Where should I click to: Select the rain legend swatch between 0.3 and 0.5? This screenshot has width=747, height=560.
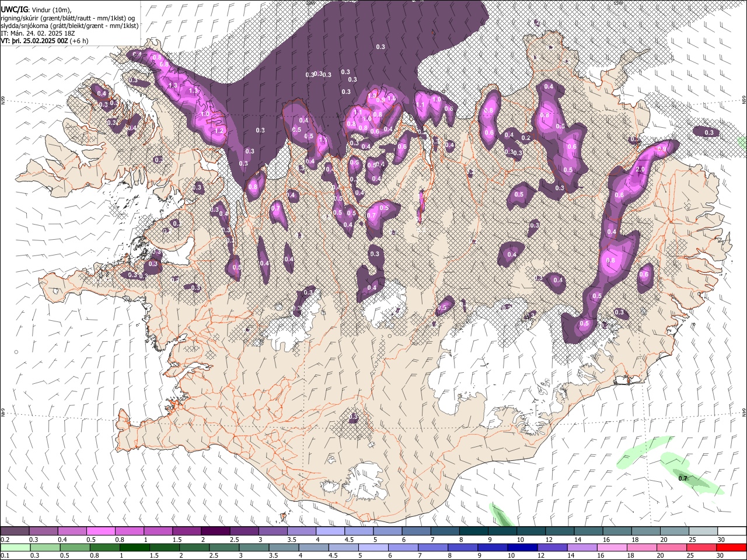[x=45, y=548]
